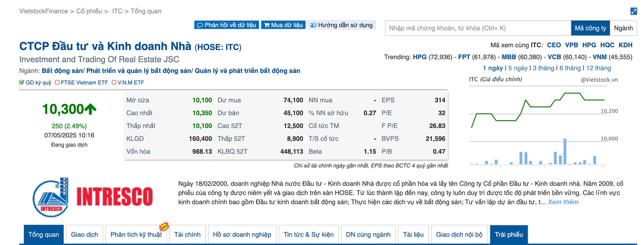Click the 'Phản hồi về dữ liệu' feedback button

pyautogui.click(x=226, y=25)
